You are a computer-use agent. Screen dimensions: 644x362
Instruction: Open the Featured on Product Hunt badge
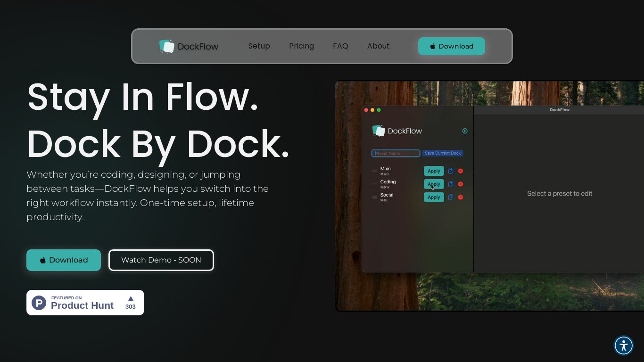coord(85,303)
